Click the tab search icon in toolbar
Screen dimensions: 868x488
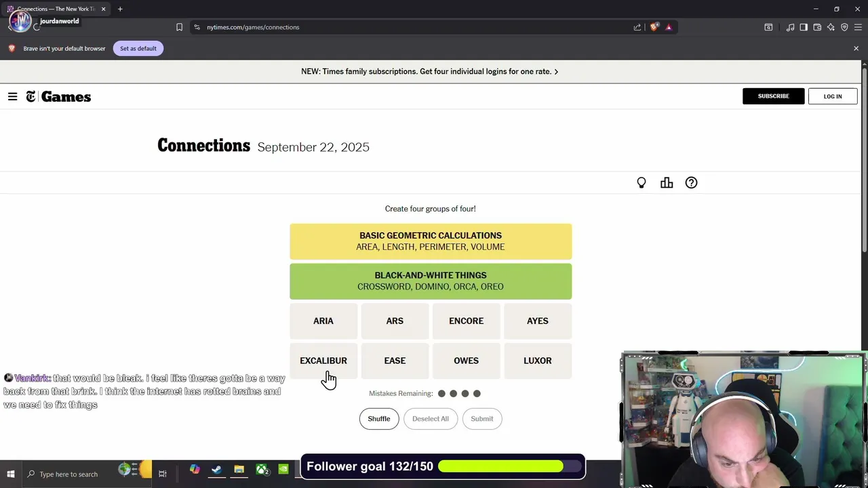click(768, 27)
